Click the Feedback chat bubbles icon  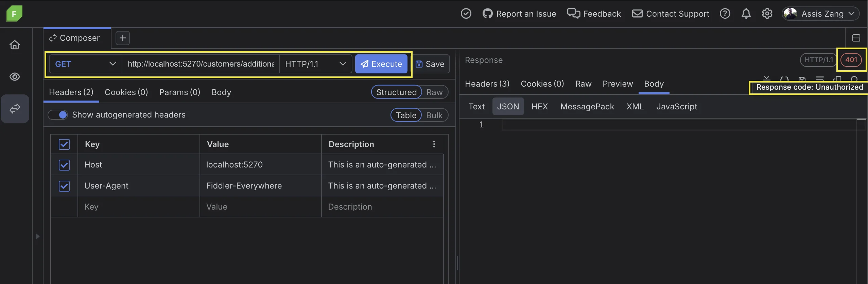574,14
